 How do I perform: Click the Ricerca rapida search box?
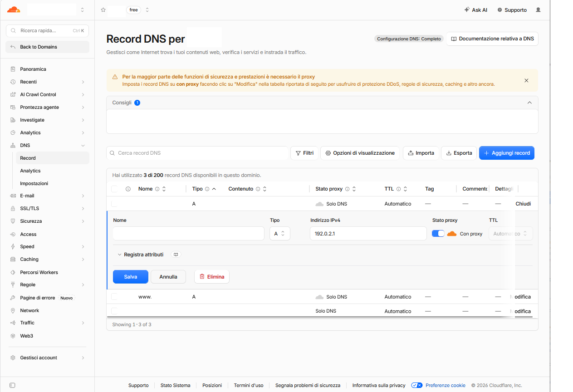pos(47,30)
